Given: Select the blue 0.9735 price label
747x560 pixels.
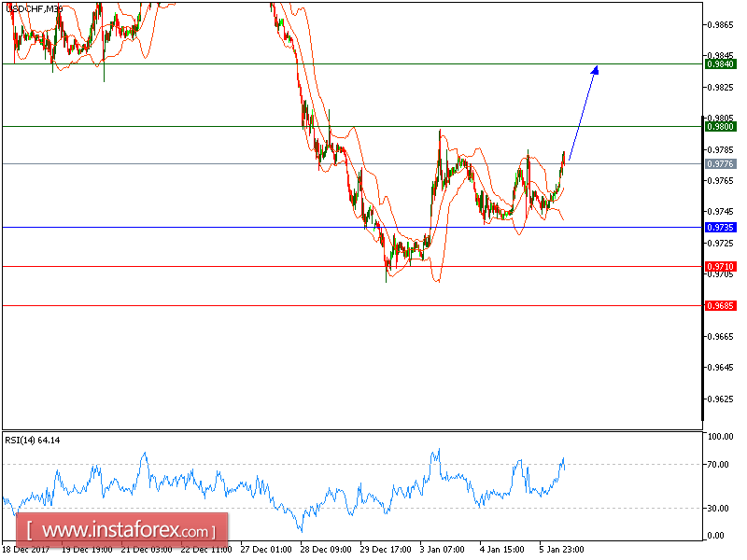Looking at the screenshot, I should pyautogui.click(x=721, y=227).
